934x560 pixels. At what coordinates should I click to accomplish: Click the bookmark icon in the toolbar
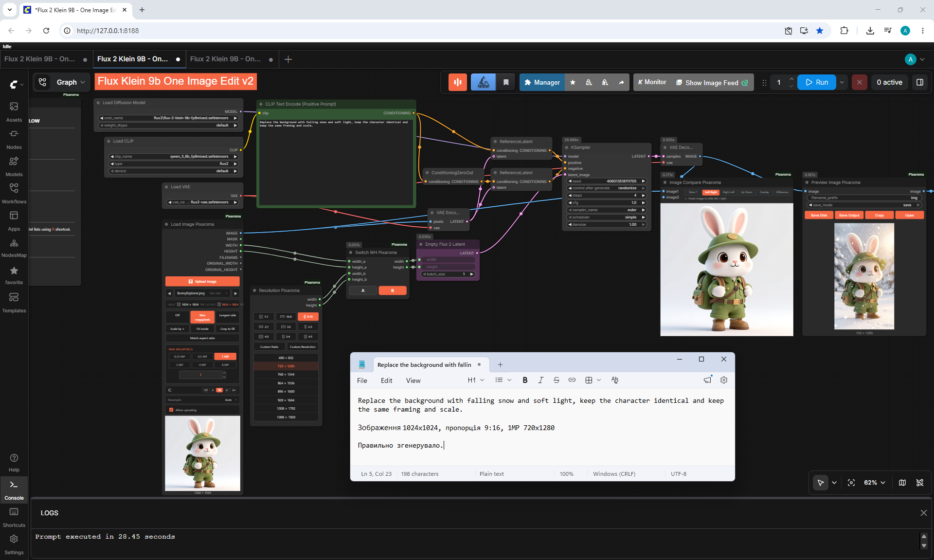pos(506,82)
